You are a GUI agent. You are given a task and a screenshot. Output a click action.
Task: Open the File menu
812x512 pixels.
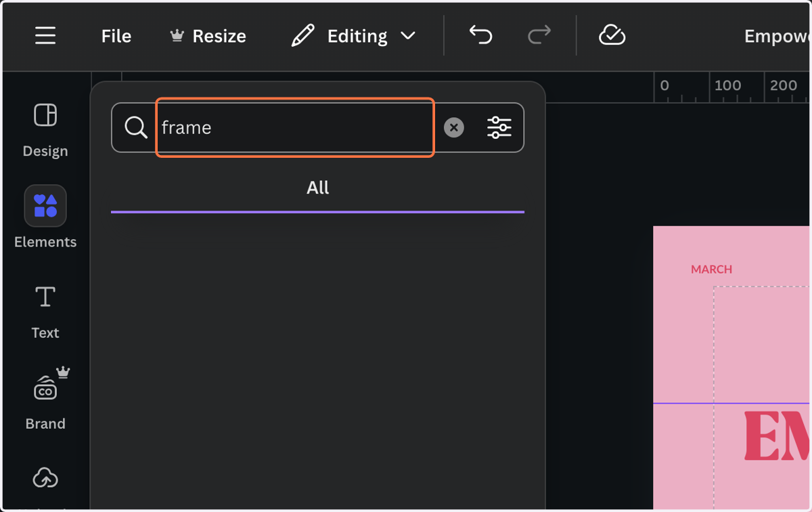coord(116,36)
